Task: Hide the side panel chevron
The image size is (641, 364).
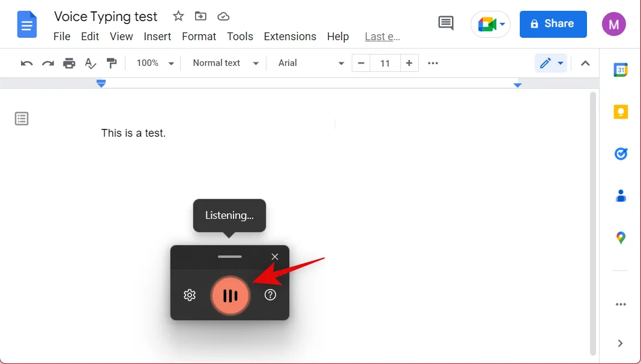Action: click(x=621, y=343)
